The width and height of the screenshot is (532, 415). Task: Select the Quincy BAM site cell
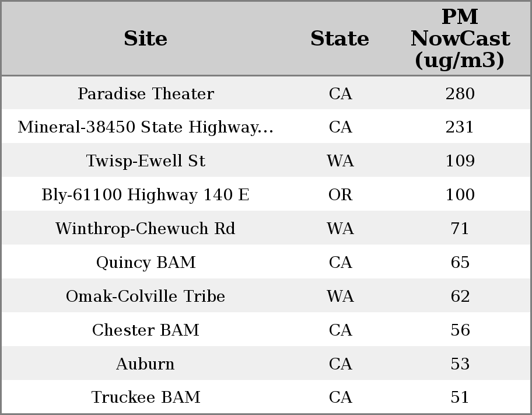(145, 263)
